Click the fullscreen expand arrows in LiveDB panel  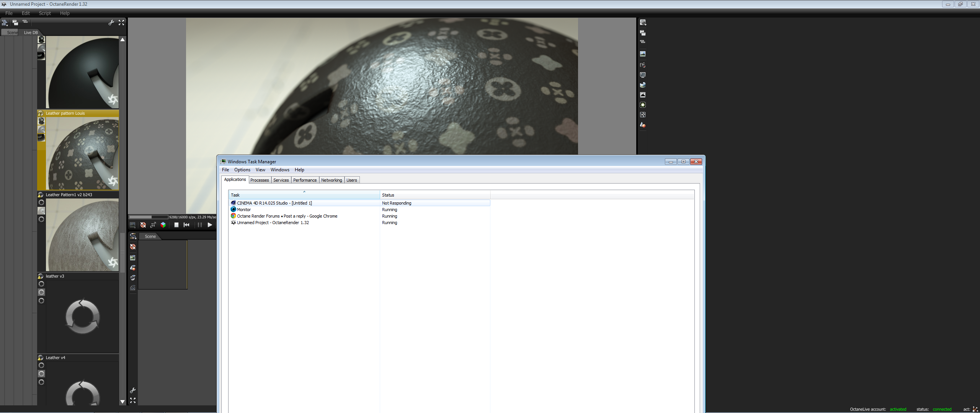tap(121, 23)
